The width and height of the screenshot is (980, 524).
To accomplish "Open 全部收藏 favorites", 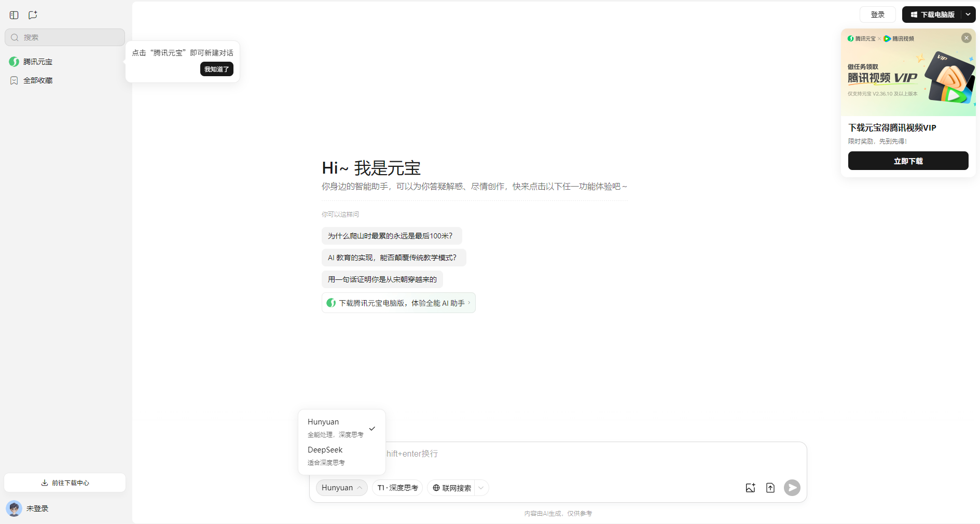I will tap(65, 80).
